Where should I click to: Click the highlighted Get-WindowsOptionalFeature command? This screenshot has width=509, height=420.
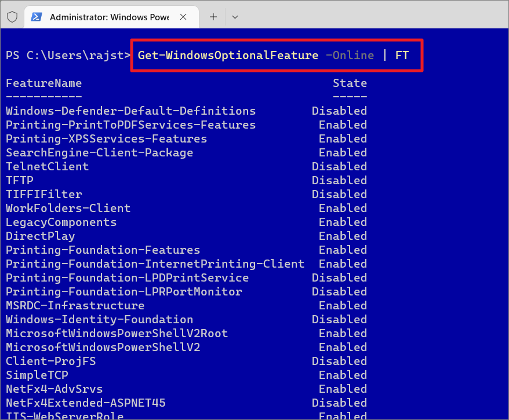click(228, 55)
